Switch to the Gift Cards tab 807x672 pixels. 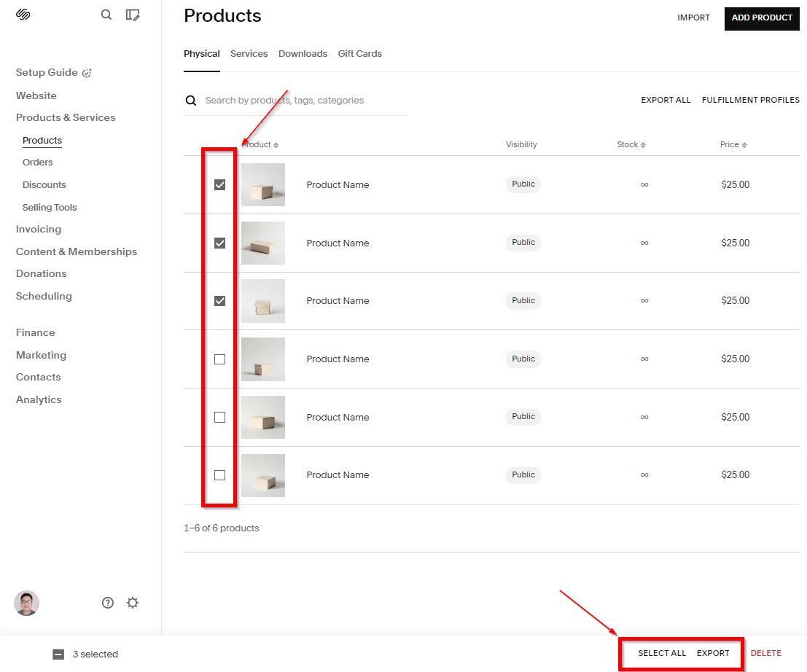click(359, 53)
